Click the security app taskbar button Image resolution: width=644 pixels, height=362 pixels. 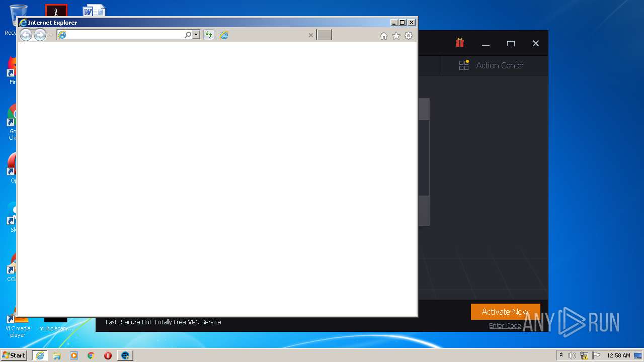pos(125,355)
